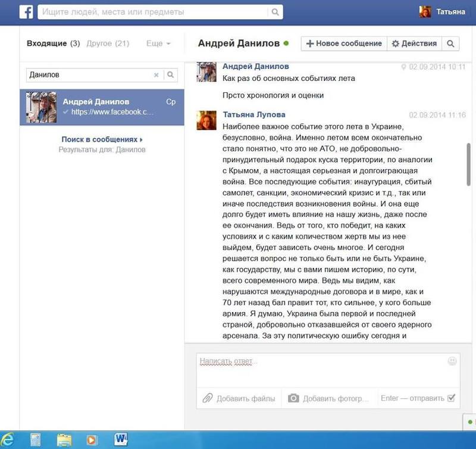Open the emoji smiley picker in the reply box
Screen dimensions: 476x449
pyautogui.click(x=452, y=361)
